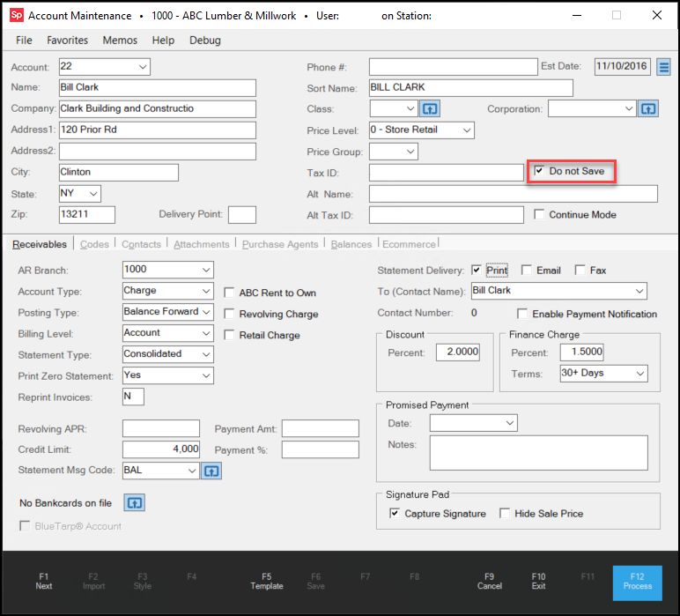This screenshot has height=616, width=680.
Task: Click the Finance Charge Percent field
Action: pyautogui.click(x=581, y=352)
